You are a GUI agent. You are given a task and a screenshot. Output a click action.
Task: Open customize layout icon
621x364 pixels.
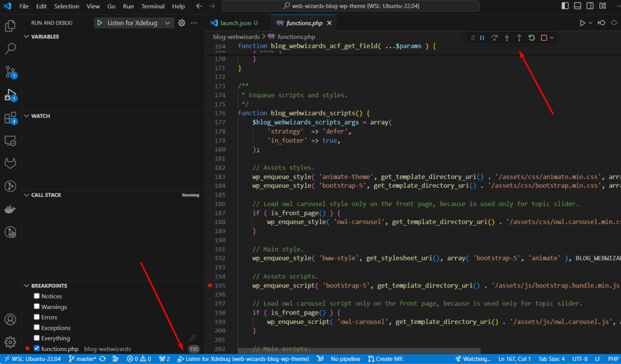click(x=603, y=6)
